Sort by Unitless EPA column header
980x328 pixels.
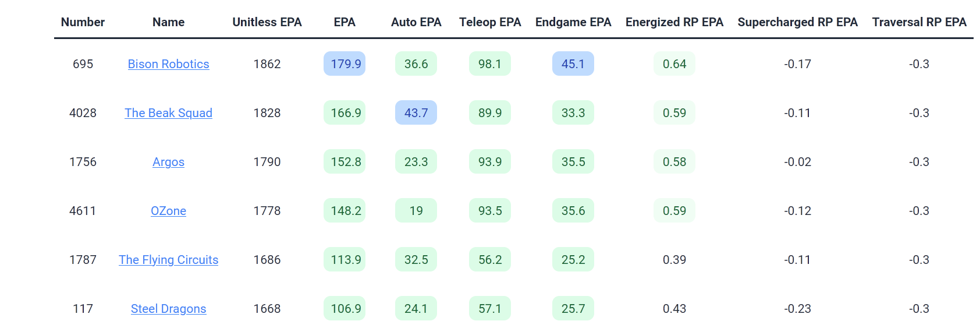click(267, 22)
